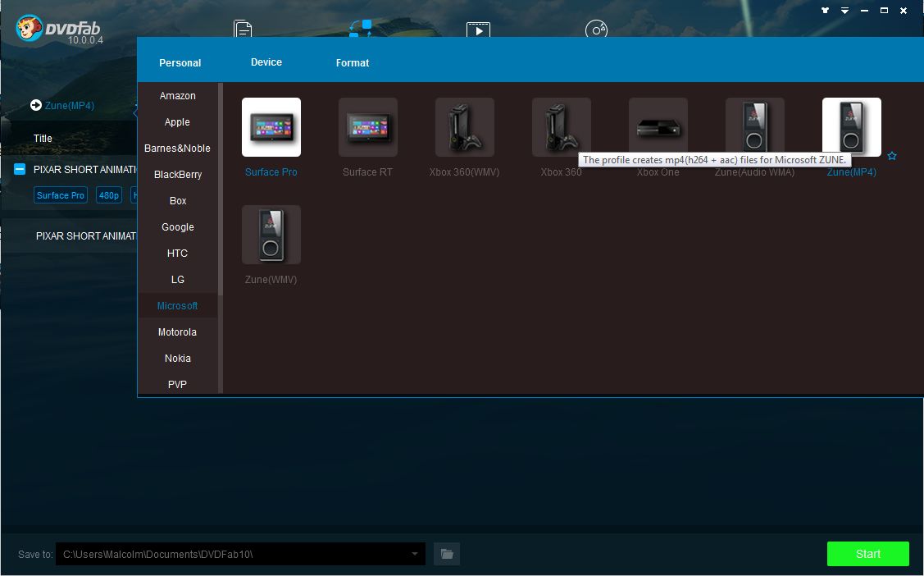Select the Surface Pro device thumbnail
The height and width of the screenshot is (576, 924).
point(271,127)
